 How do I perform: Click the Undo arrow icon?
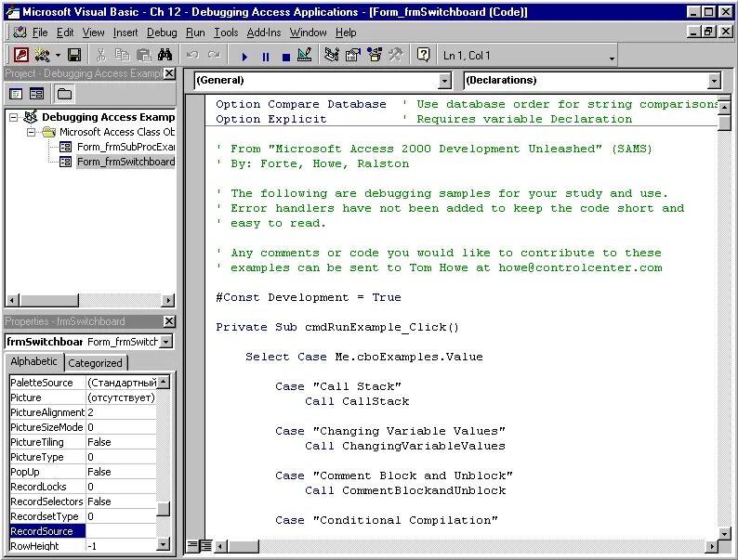192,55
